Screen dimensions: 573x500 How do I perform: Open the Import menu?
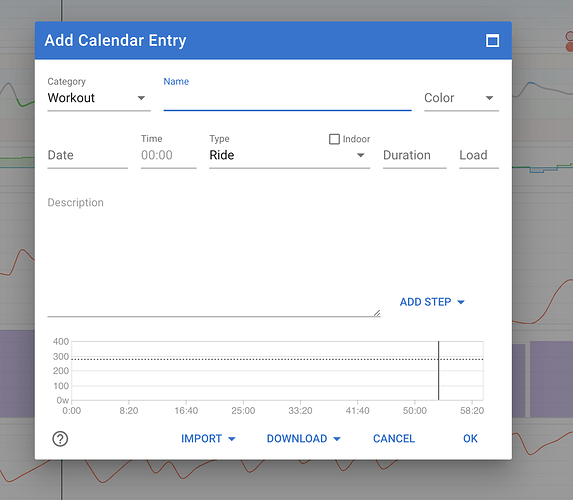(208, 439)
